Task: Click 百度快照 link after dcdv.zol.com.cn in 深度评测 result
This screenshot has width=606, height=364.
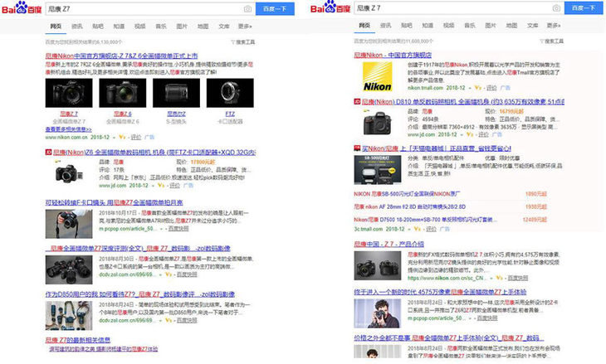Action: click(187, 274)
